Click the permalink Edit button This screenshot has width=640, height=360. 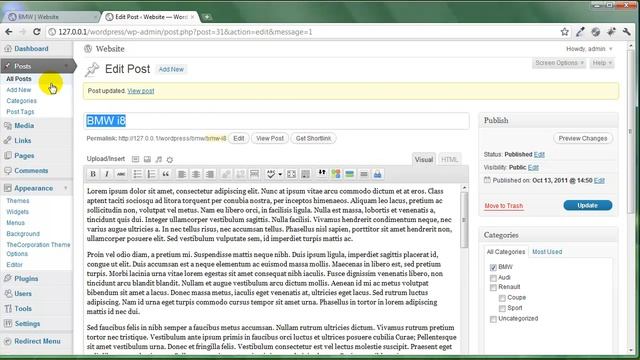point(239,138)
